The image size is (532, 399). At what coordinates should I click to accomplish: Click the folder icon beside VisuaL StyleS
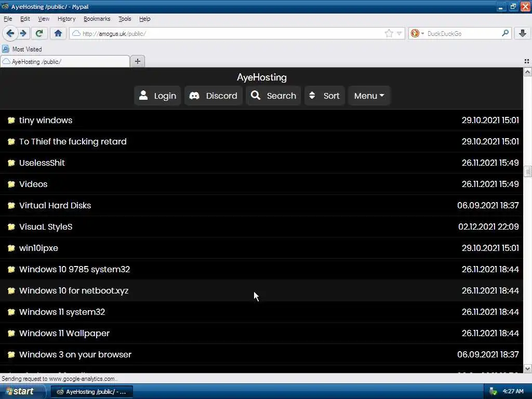(x=11, y=227)
